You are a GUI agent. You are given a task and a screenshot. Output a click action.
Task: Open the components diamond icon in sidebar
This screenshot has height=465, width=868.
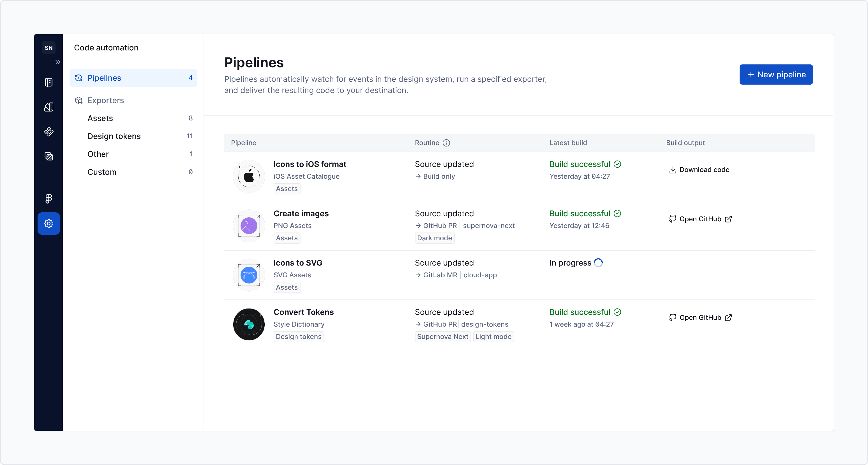point(49,132)
